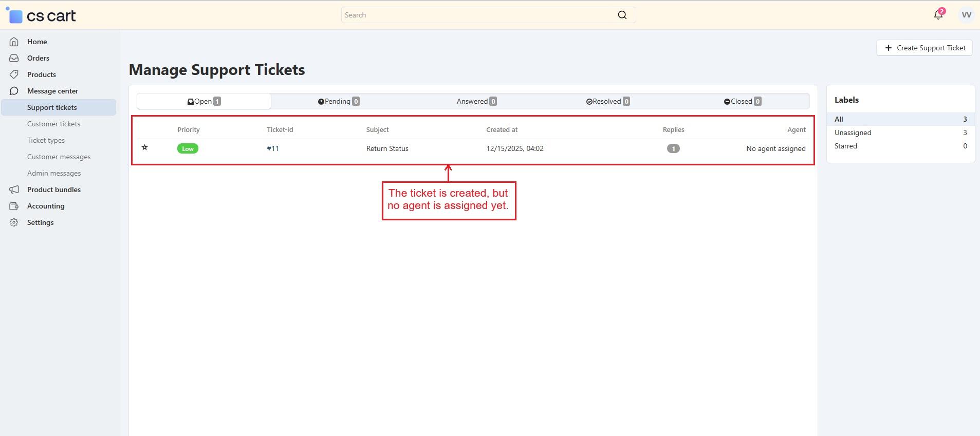Open Customer tickets in sidebar
This screenshot has width=980, height=436.
click(x=53, y=124)
